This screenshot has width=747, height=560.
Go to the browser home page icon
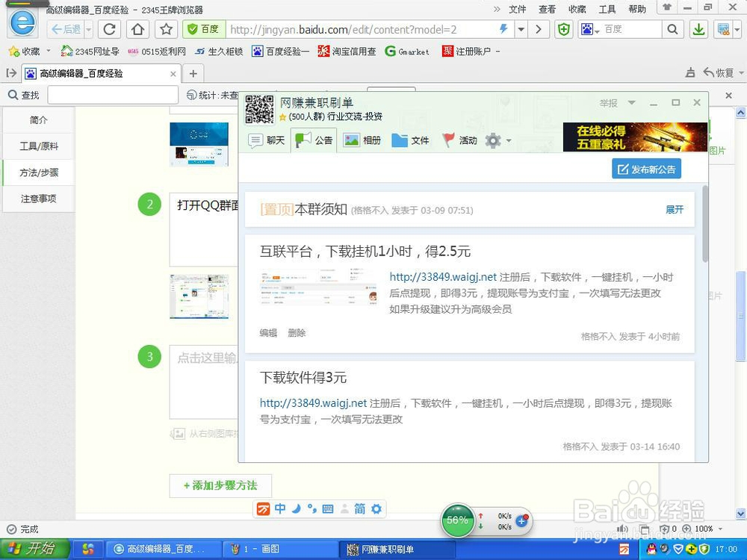click(138, 30)
